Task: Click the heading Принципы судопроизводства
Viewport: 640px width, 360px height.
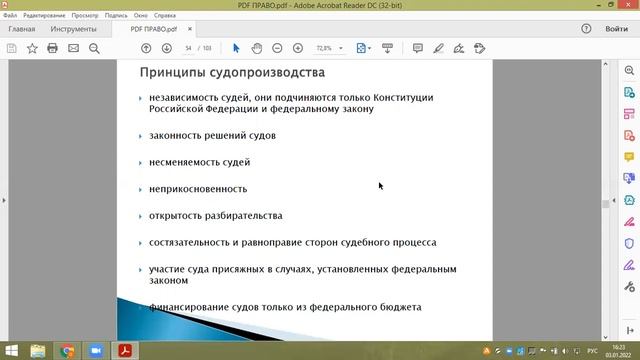Action: [x=232, y=72]
